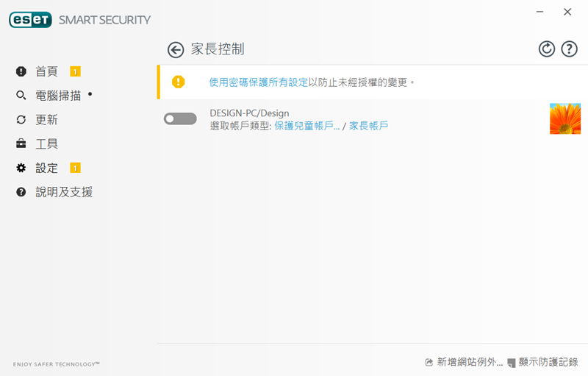Click the yellow badge next to 首頁

tap(75, 71)
